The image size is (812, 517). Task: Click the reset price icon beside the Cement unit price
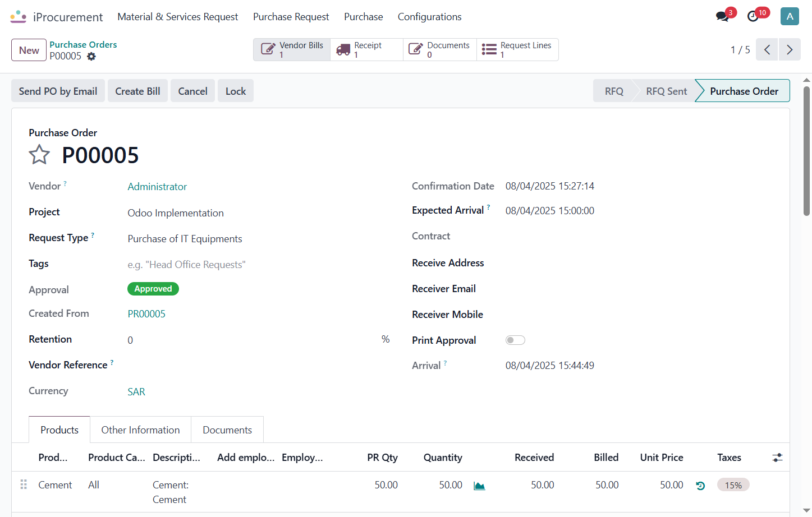(700, 486)
